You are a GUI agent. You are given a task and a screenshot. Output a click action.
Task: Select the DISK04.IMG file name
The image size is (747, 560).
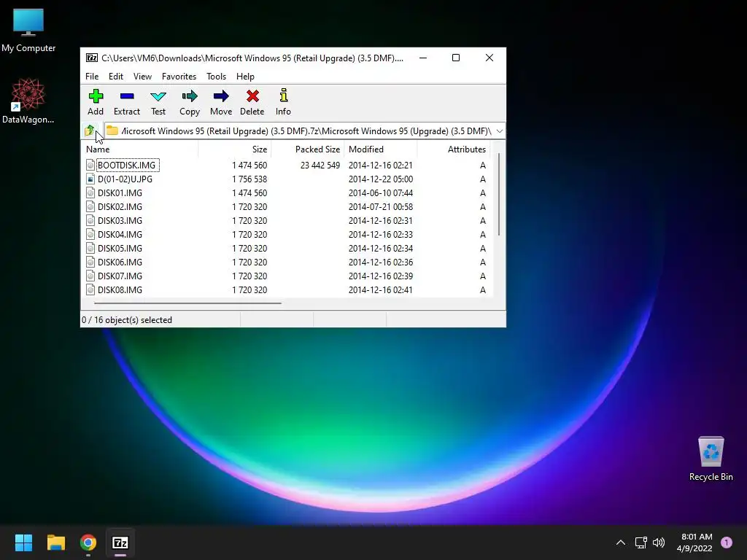pyautogui.click(x=120, y=234)
